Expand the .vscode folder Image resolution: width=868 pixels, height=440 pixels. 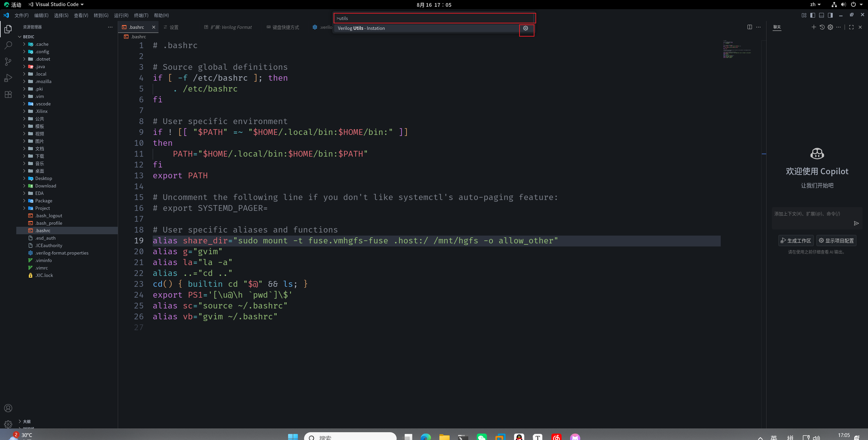click(x=43, y=104)
